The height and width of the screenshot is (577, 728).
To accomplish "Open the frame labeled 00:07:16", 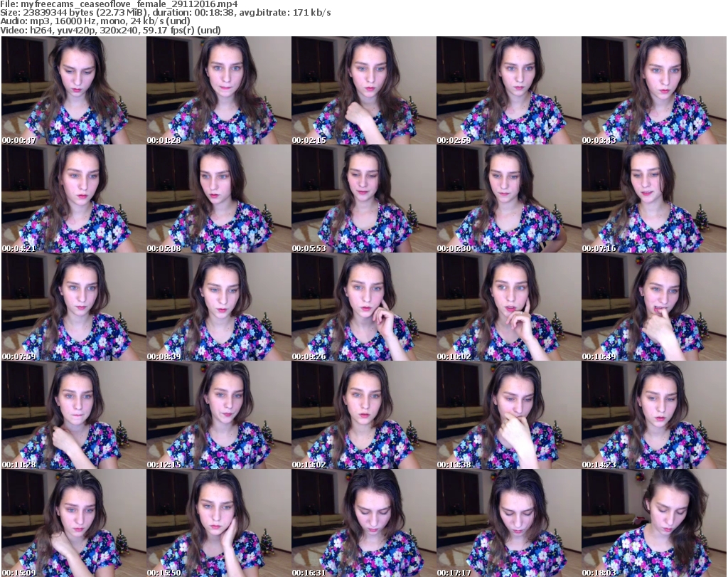I will click(x=653, y=198).
